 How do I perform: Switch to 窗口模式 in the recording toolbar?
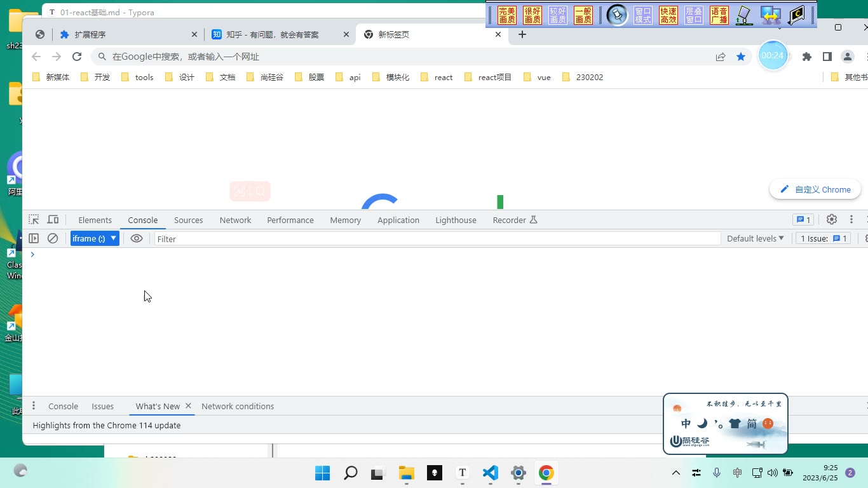[x=643, y=15]
